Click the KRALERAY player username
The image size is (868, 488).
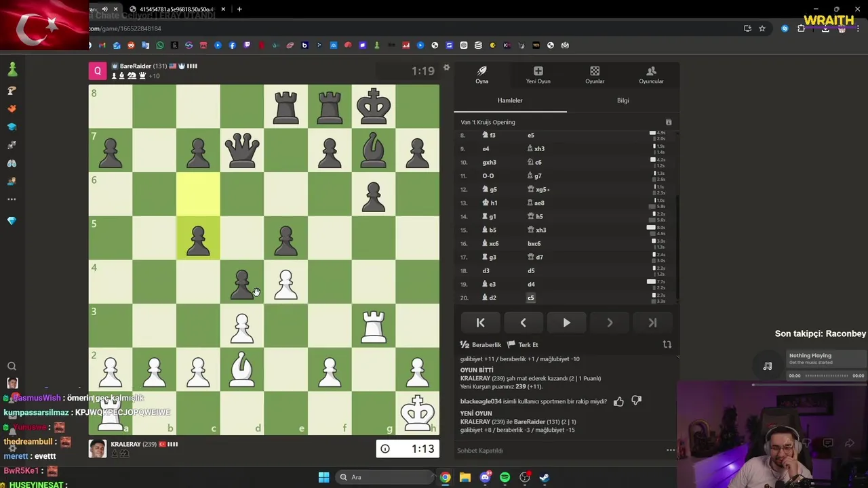pos(125,444)
